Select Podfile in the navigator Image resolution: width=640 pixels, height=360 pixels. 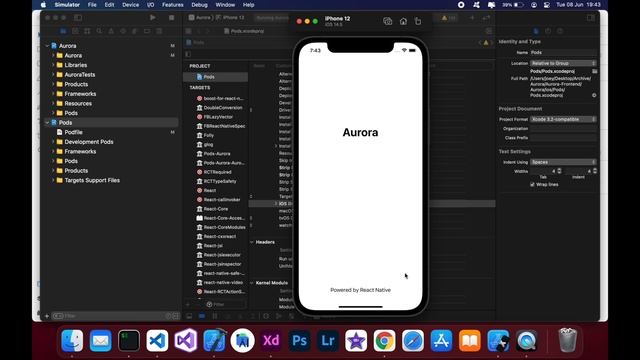[73, 132]
